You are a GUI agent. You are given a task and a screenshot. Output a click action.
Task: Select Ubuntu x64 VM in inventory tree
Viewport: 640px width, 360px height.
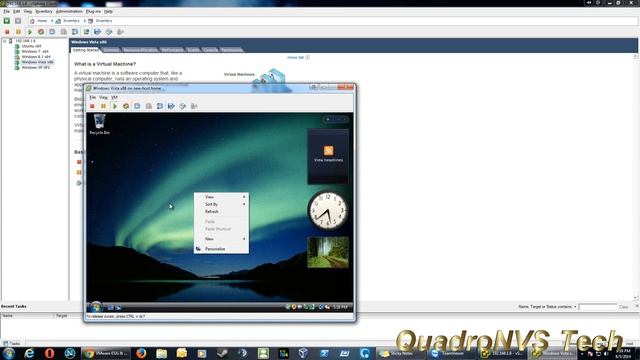(31, 47)
